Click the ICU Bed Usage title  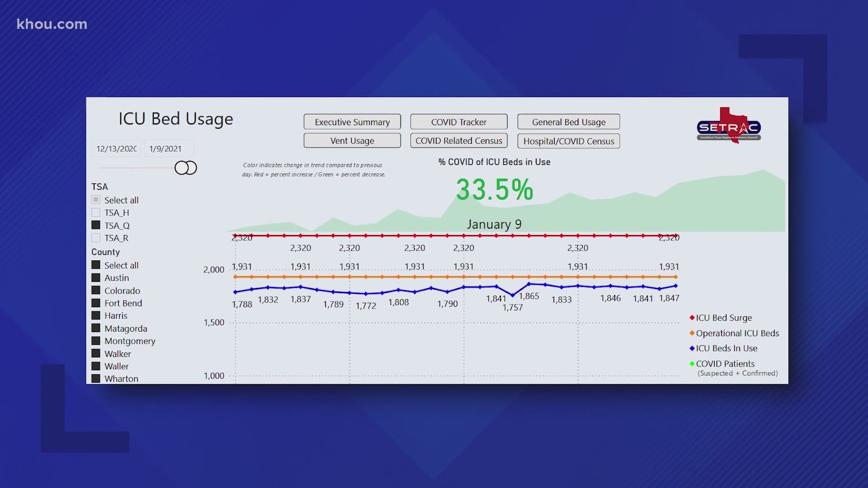(x=176, y=119)
